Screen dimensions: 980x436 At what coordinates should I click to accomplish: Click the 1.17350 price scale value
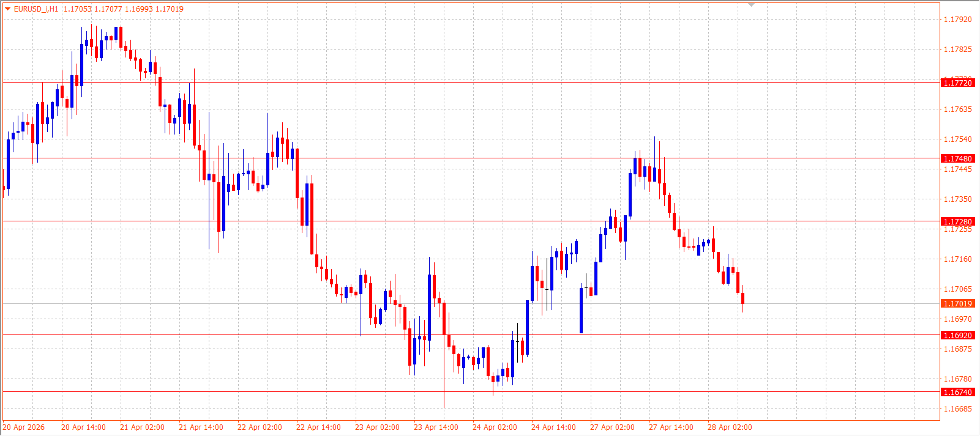coord(957,199)
